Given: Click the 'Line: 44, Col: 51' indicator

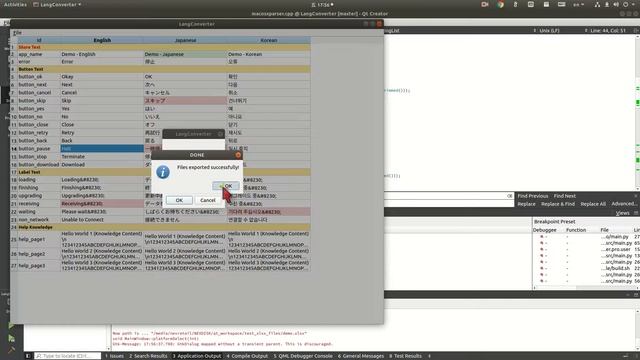Looking at the screenshot, I should pos(605,31).
